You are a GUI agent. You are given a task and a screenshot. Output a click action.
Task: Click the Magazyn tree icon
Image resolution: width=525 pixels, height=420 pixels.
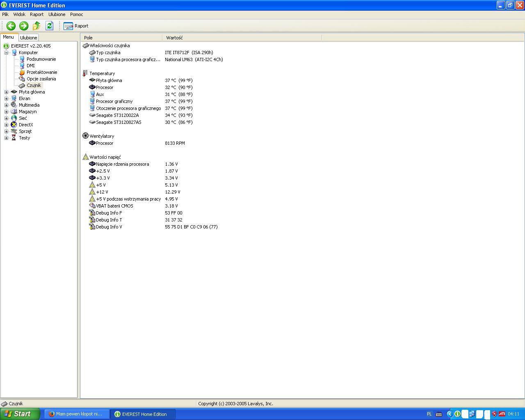(x=14, y=112)
